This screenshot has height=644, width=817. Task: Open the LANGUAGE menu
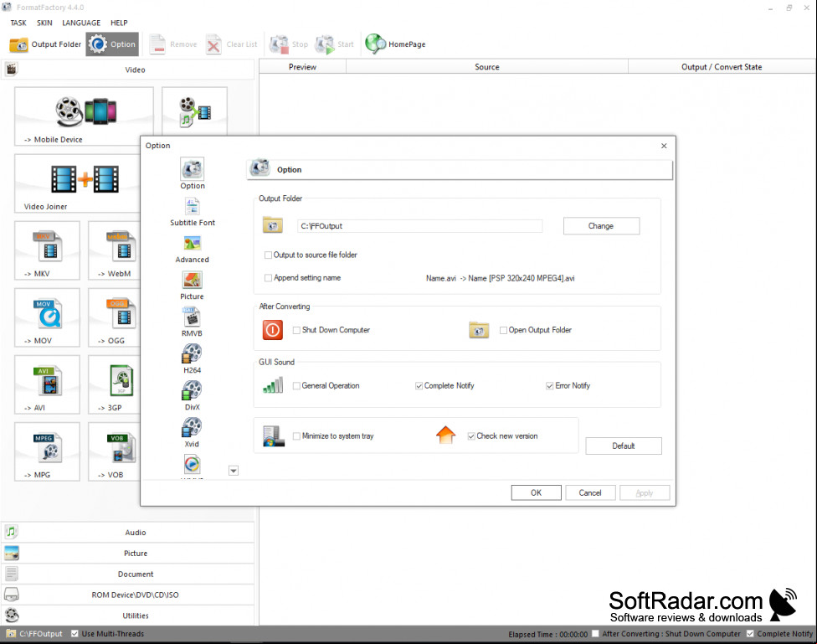point(81,23)
